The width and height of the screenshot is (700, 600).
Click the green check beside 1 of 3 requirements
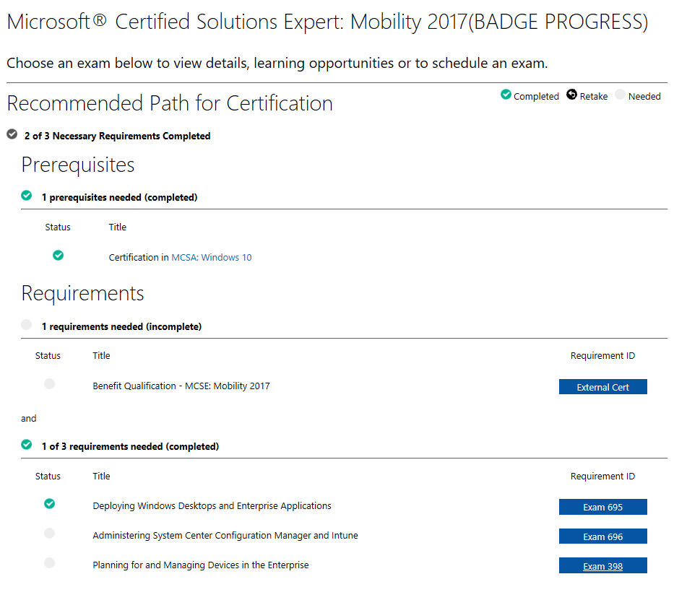[x=26, y=444]
